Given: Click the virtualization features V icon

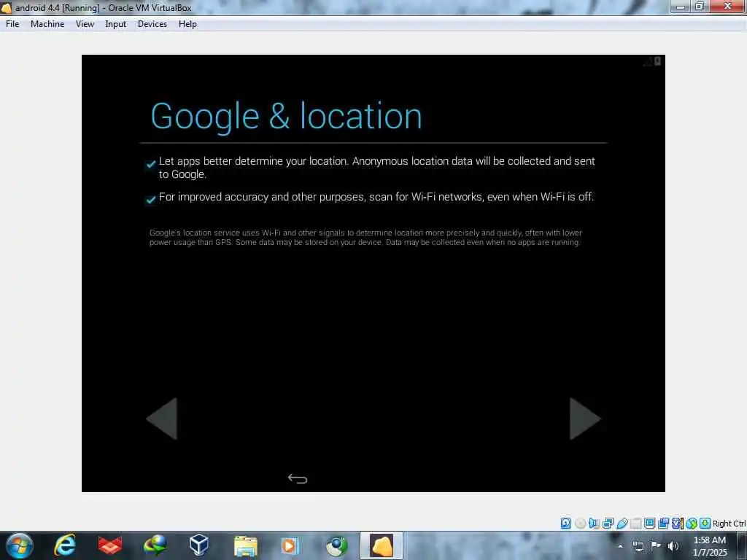Looking at the screenshot, I should coord(677,524).
